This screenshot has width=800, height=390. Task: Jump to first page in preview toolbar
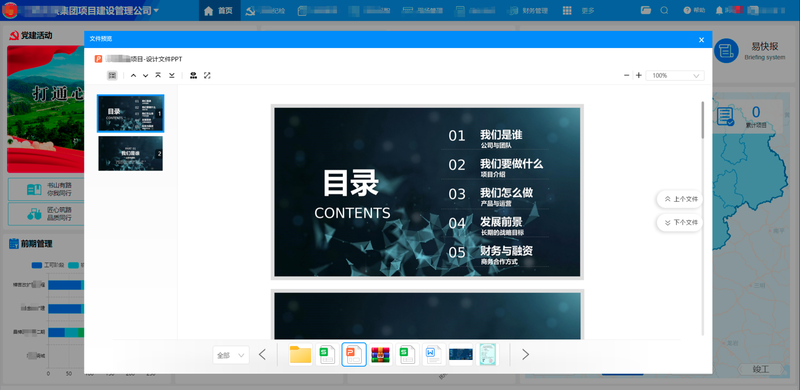(x=158, y=76)
